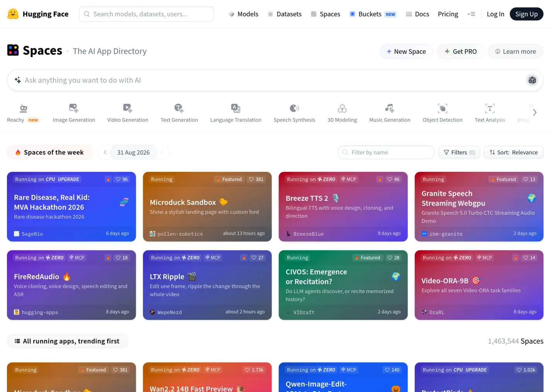Show more categories with right chevron
Screen dimensions: 557x392
pyautogui.click(x=535, y=112)
